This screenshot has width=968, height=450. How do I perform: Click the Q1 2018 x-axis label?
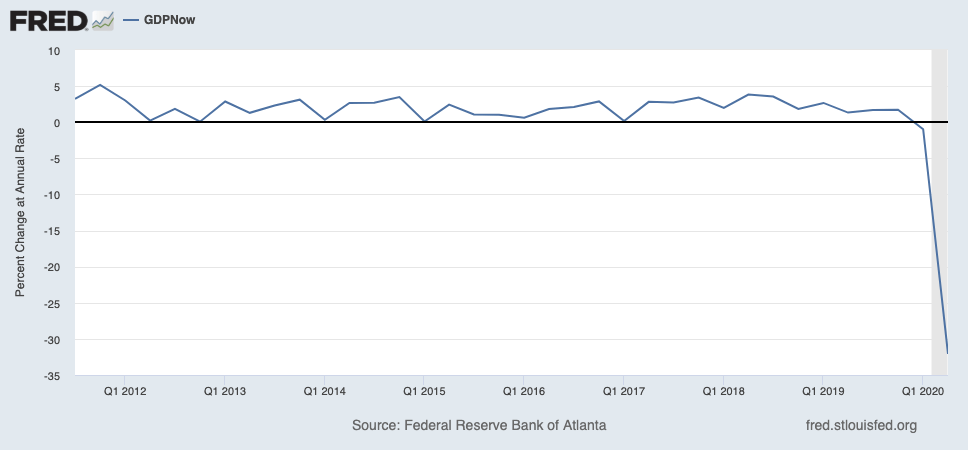tap(722, 391)
